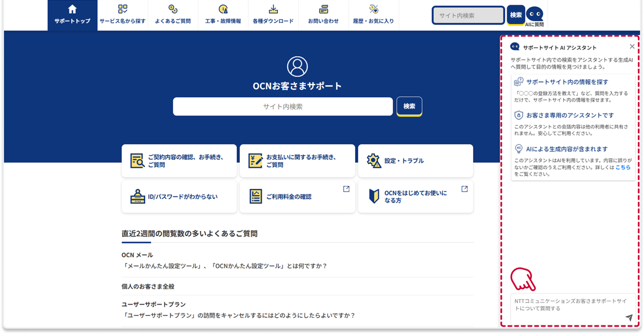Open サービス名から探す grid icon
This screenshot has width=644, height=334.
[x=123, y=9]
